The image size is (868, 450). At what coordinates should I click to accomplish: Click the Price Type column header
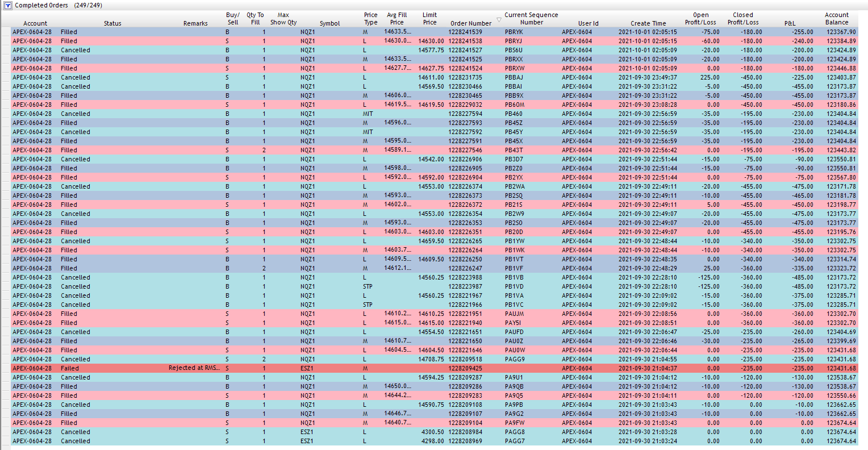(x=371, y=19)
